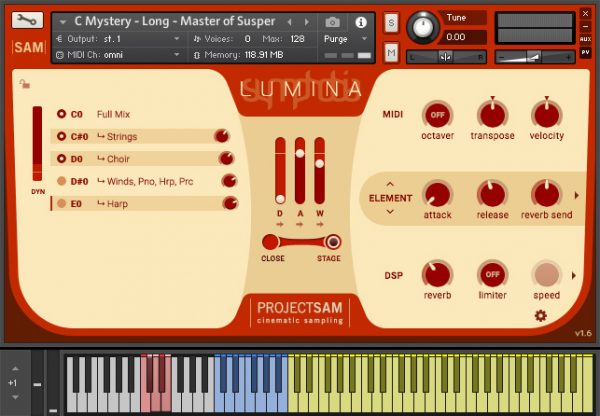The height and width of the screenshot is (416, 600).
Task: Move ELEMENT selection down with chevron
Action: [390, 211]
